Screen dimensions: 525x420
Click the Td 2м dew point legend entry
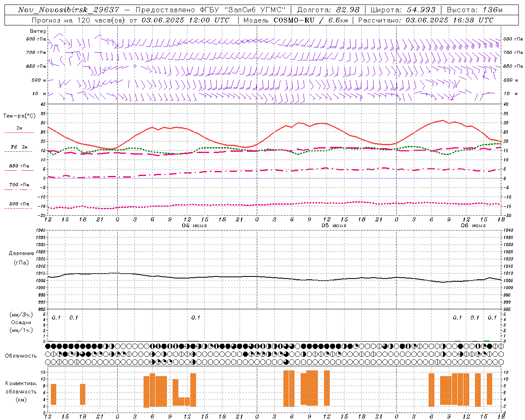[19, 147]
